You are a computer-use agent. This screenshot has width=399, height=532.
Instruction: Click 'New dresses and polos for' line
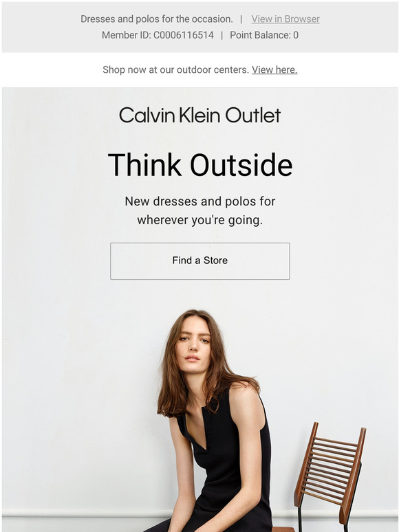[x=200, y=201]
